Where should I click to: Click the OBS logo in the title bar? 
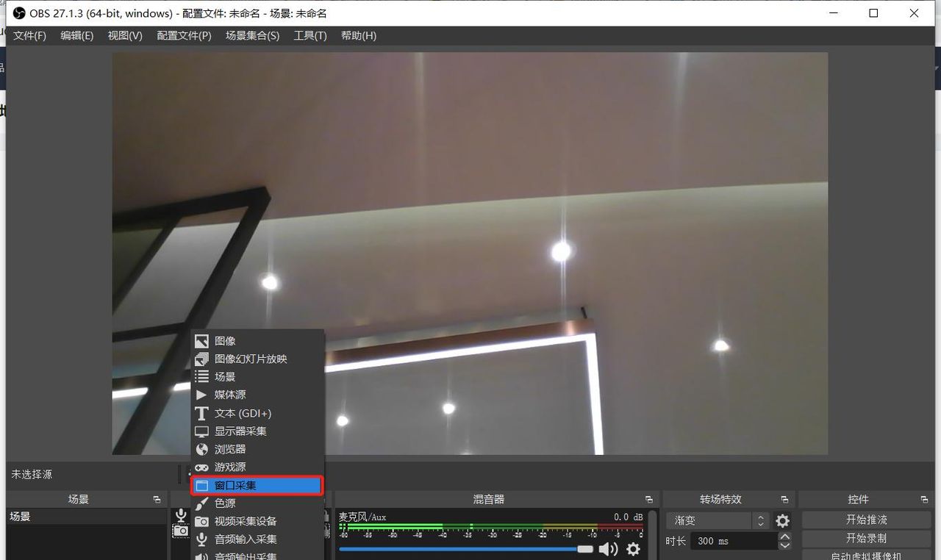click(18, 13)
